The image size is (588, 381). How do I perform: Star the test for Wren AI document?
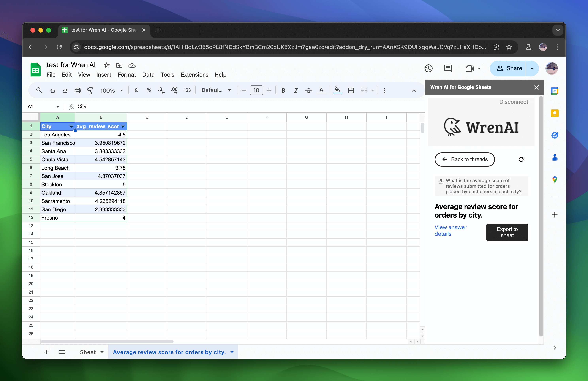coord(106,65)
